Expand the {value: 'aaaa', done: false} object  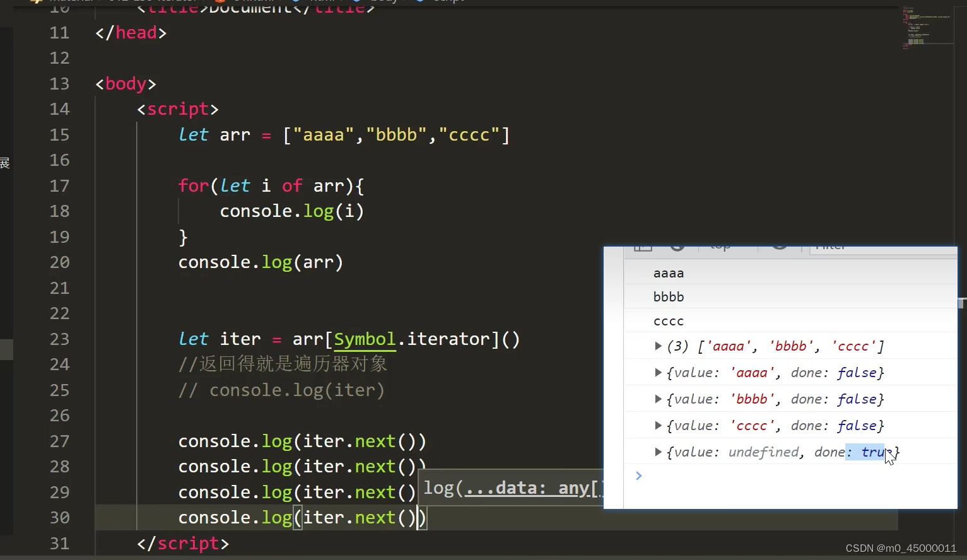(659, 372)
